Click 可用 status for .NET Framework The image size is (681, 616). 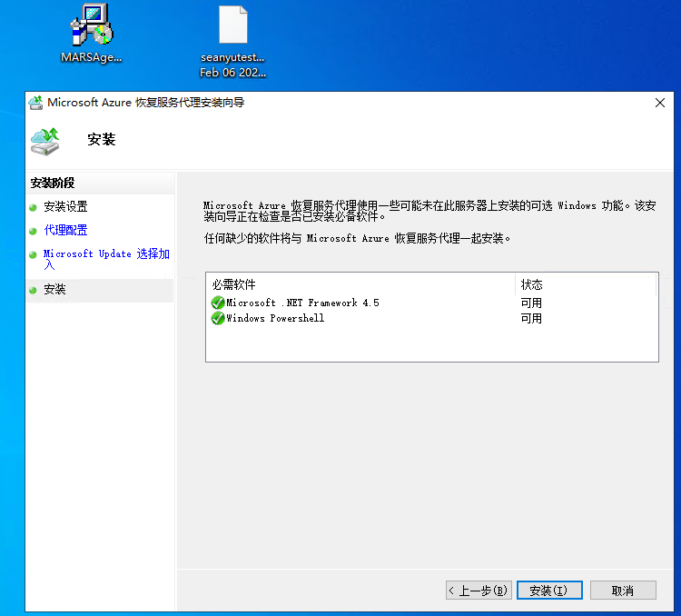(x=531, y=303)
